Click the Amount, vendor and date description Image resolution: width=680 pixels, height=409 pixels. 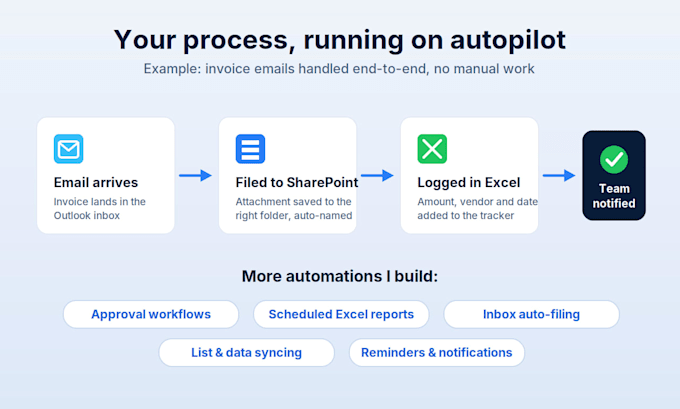tap(477, 209)
